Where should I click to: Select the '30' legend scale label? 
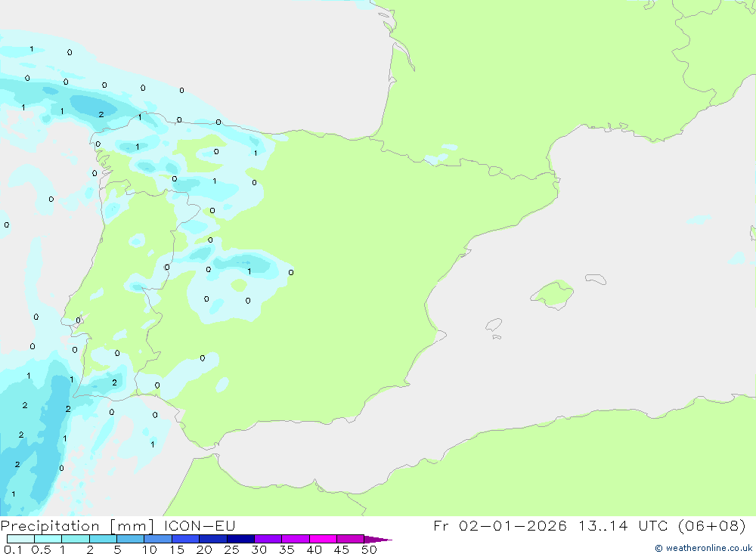click(259, 549)
